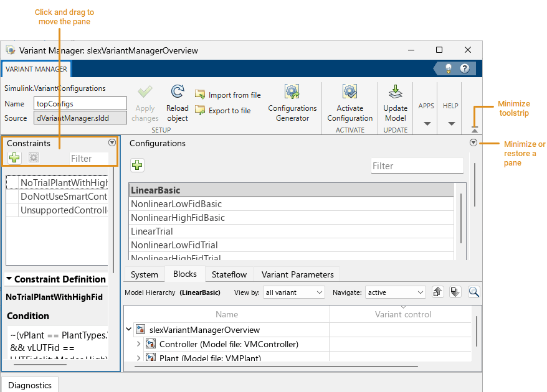Switch to the Stateflow tab
This screenshot has width=547, height=392.
pyautogui.click(x=229, y=274)
